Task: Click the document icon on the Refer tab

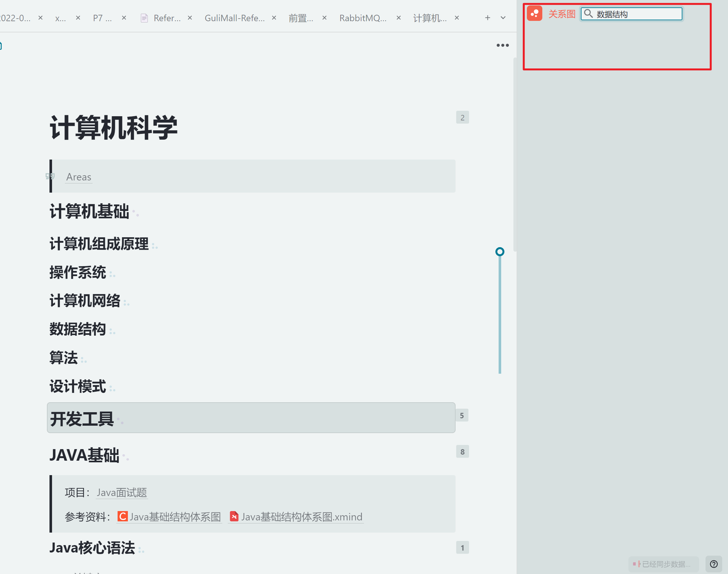Action: pos(144,18)
